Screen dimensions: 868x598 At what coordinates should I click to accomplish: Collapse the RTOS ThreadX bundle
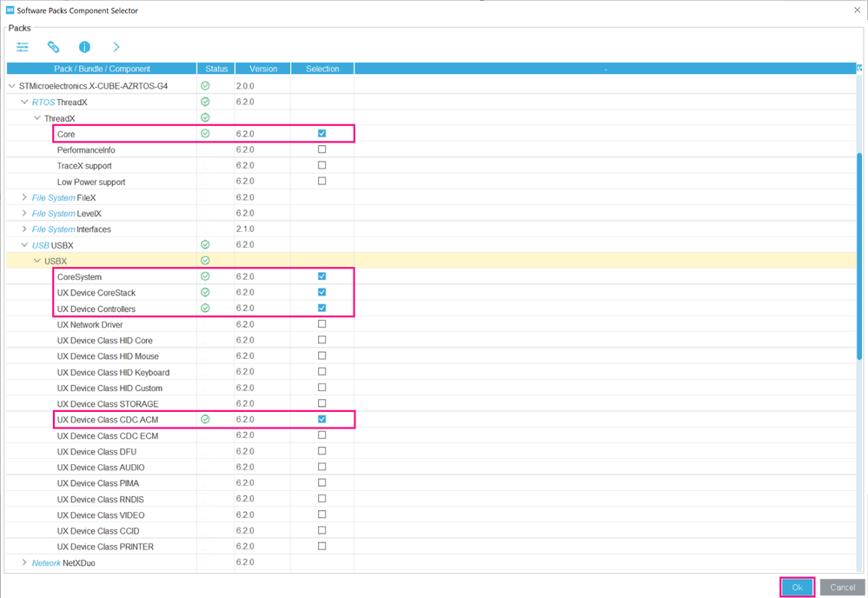[24, 102]
